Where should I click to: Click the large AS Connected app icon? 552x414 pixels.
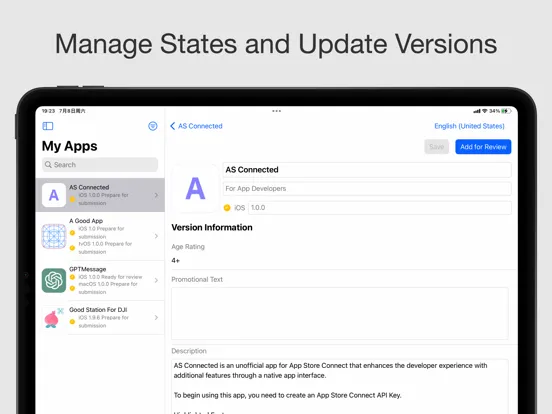click(195, 189)
